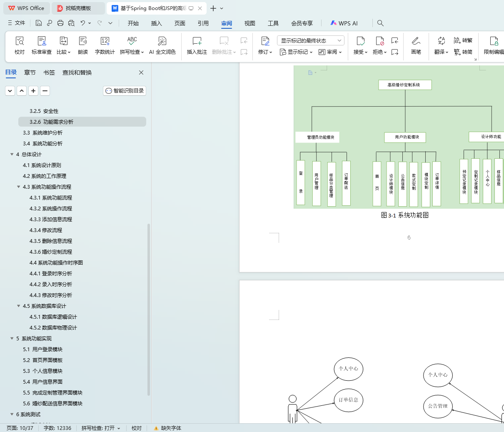Click the 转繁 convert to traditional icon
The width and height of the screenshot is (504, 432).
pos(463,40)
